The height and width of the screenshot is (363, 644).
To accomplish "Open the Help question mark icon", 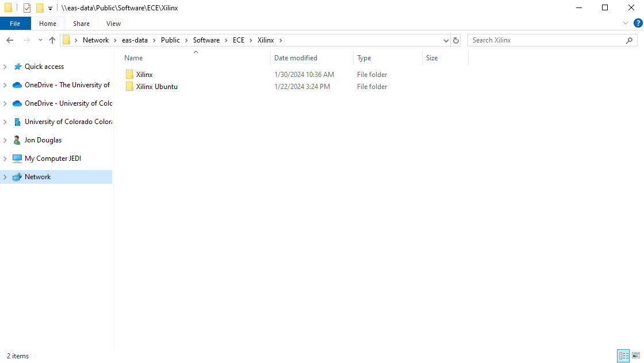I will (x=638, y=24).
